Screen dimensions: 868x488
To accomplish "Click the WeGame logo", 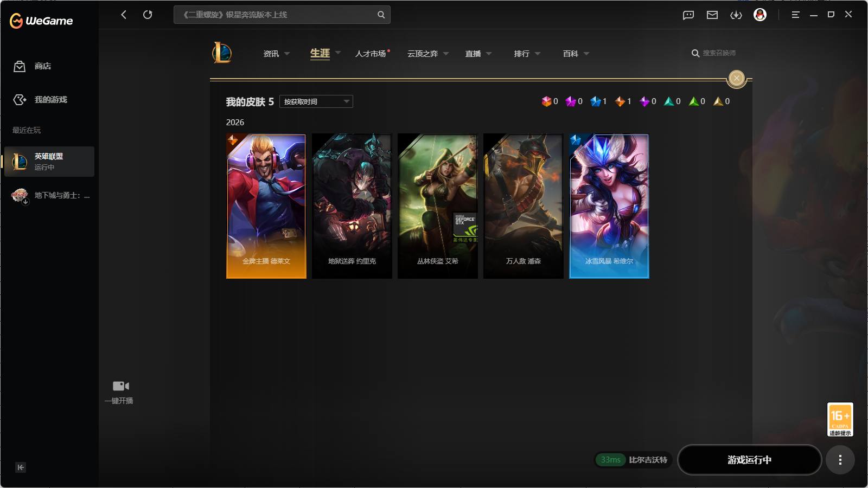I will pos(41,21).
